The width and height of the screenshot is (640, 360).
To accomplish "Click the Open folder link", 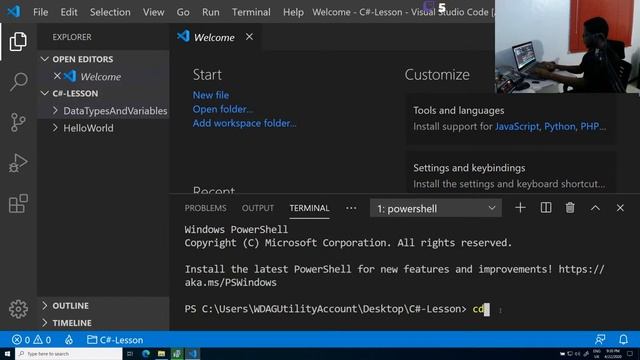I will (x=223, y=109).
